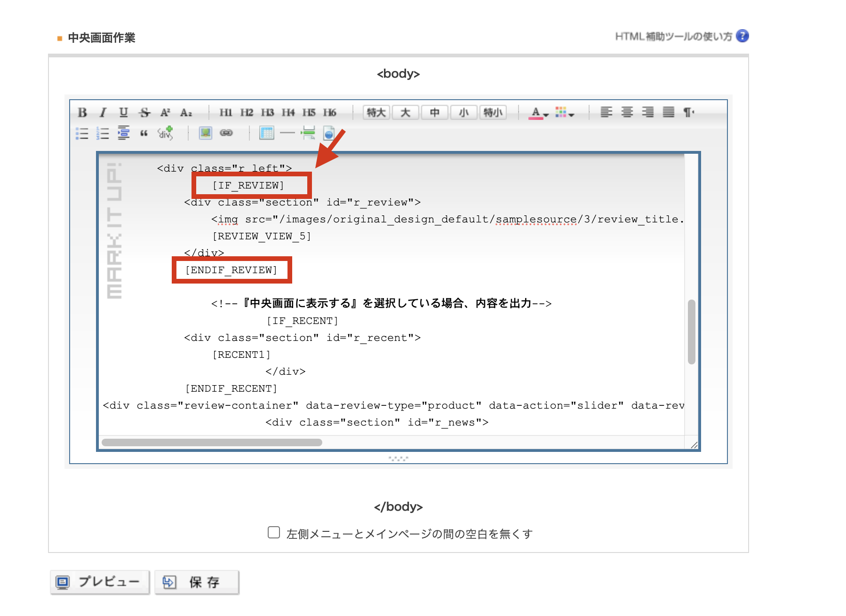Image resolution: width=846 pixels, height=616 pixels.
Task: Click the [RECENT1] tag line
Action: point(241,355)
